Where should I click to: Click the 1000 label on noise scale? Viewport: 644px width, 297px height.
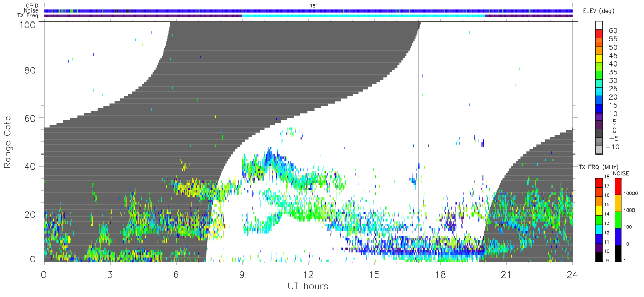629,211
